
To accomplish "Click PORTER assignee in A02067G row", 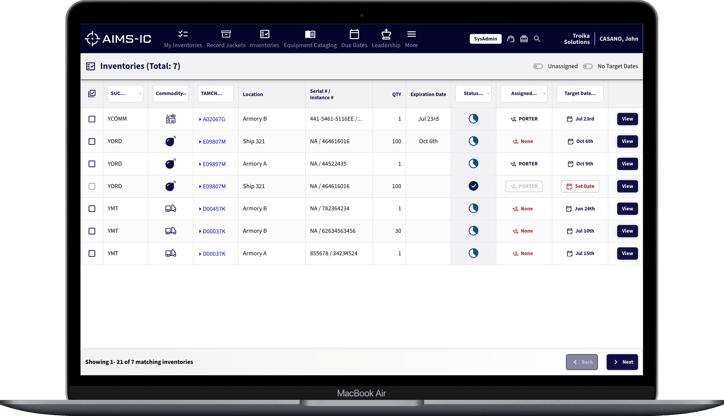I will tap(524, 119).
